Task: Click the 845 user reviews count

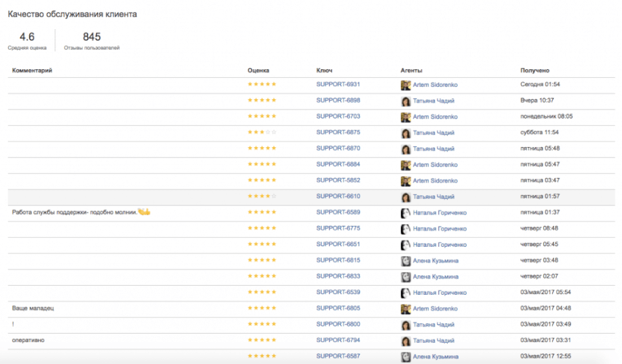Action: [x=91, y=37]
